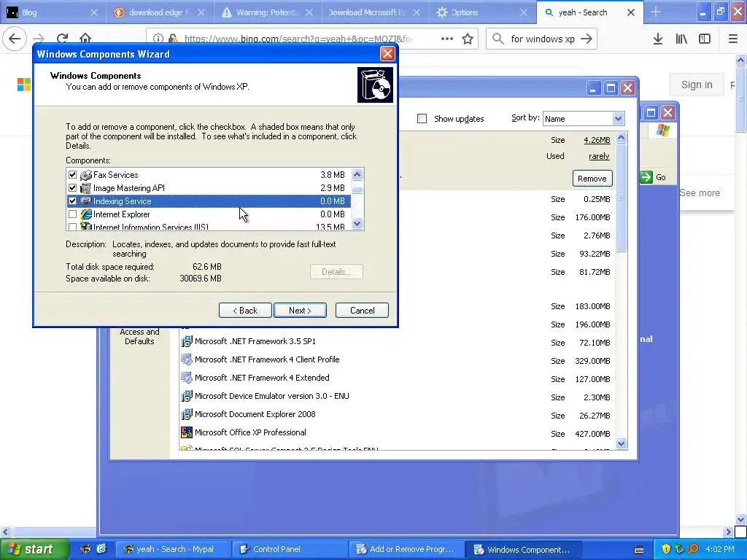Open the page actions ellipsis menu

[447, 39]
